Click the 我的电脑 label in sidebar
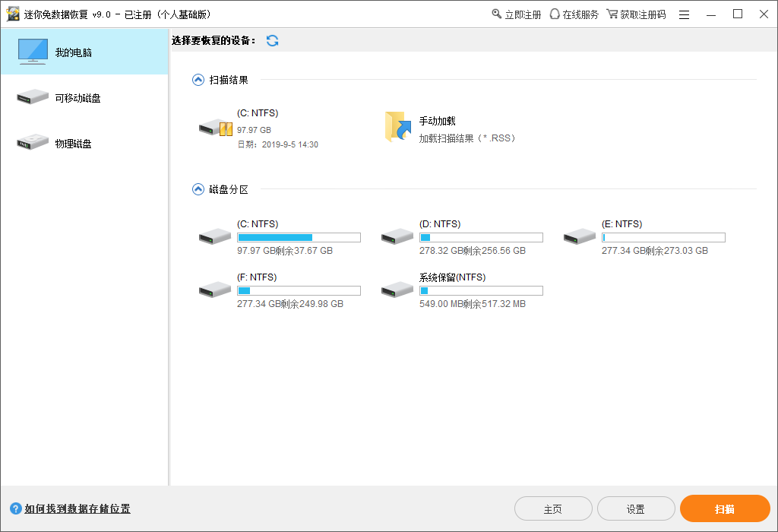The image size is (778, 532). (x=74, y=52)
